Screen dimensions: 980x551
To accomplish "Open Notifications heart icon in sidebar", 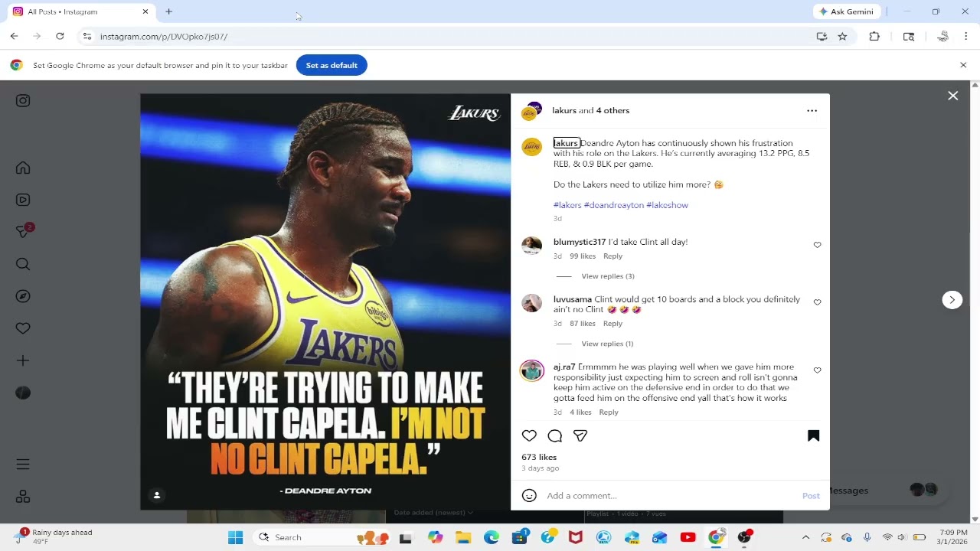I will point(23,328).
